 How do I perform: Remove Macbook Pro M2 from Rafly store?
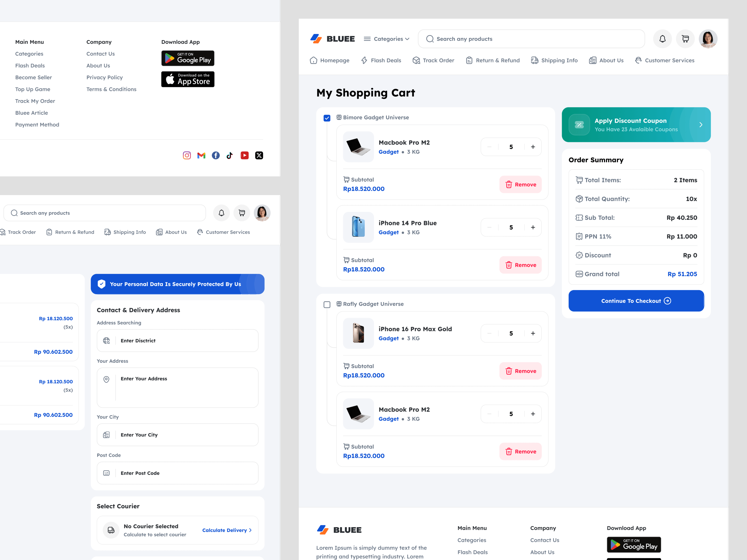[520, 452]
